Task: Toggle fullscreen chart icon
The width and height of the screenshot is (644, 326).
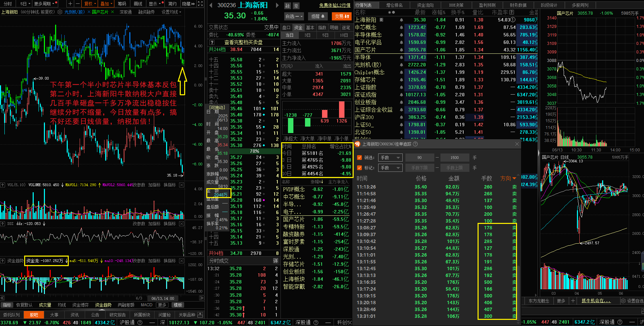Action: coord(200,4)
